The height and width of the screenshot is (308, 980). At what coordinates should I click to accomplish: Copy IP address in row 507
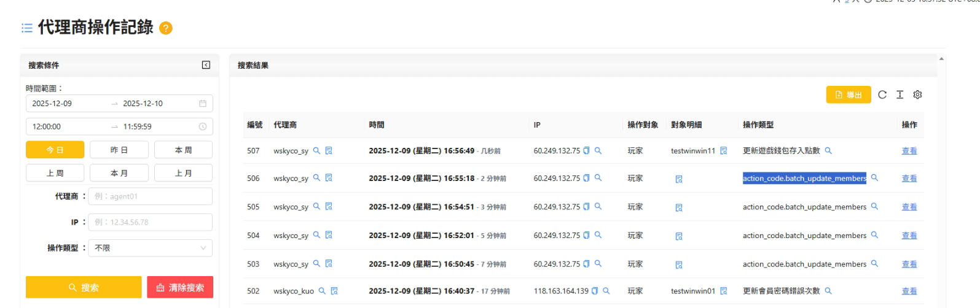pos(586,150)
